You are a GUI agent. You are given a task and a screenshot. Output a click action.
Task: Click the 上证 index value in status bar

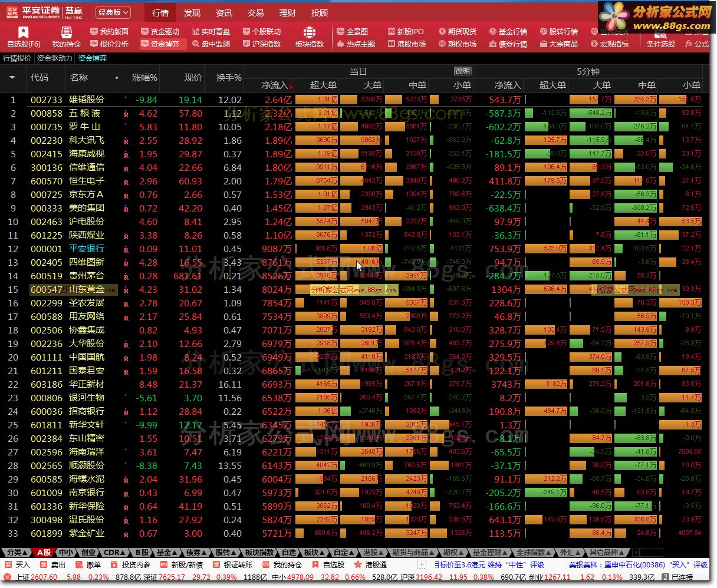coord(44,577)
